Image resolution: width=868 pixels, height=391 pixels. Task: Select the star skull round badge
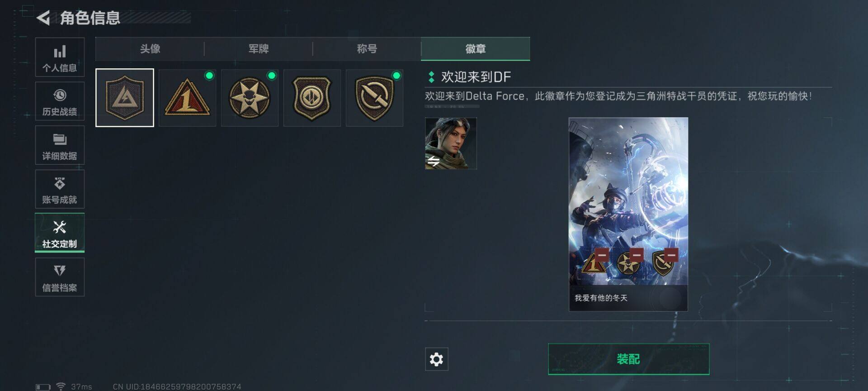tap(250, 98)
